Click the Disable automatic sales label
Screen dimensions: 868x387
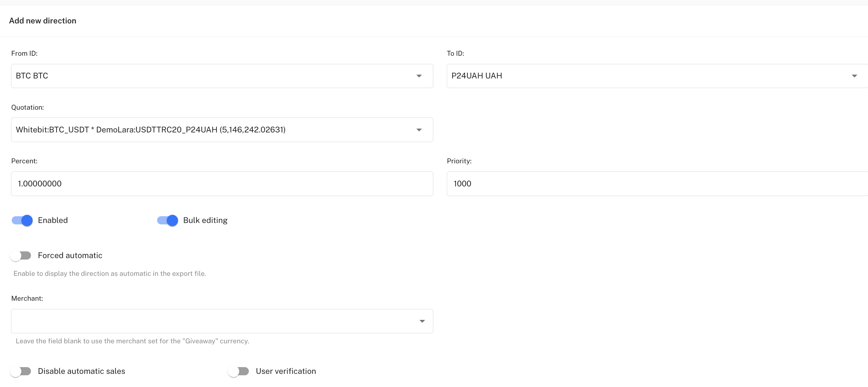pyautogui.click(x=81, y=371)
